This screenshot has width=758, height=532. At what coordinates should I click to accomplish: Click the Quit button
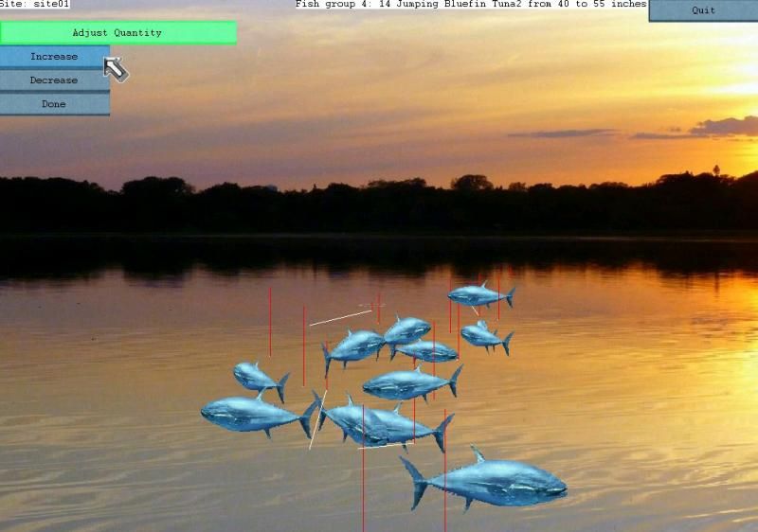pyautogui.click(x=703, y=10)
